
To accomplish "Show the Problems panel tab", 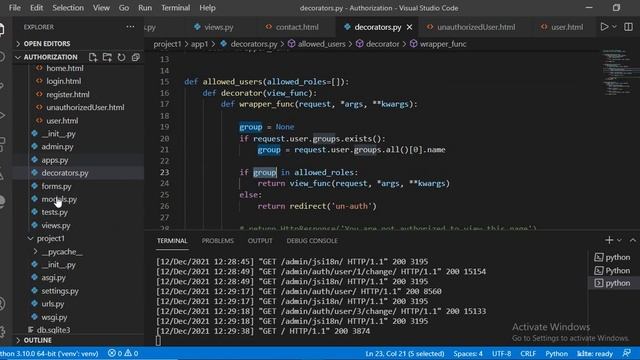I will point(218,241).
